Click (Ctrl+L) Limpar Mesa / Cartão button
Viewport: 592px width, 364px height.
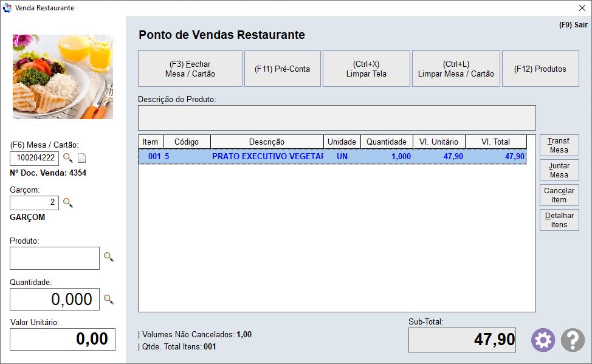(x=456, y=69)
